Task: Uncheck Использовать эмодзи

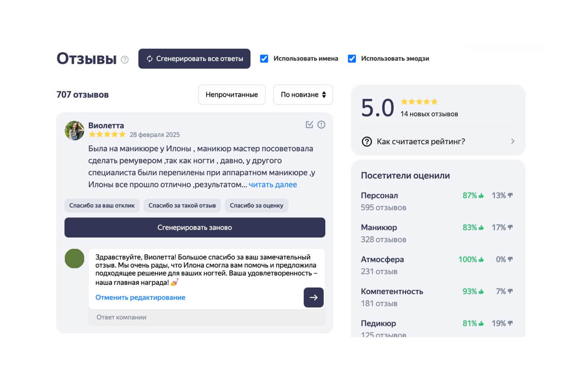Action: pyautogui.click(x=351, y=58)
